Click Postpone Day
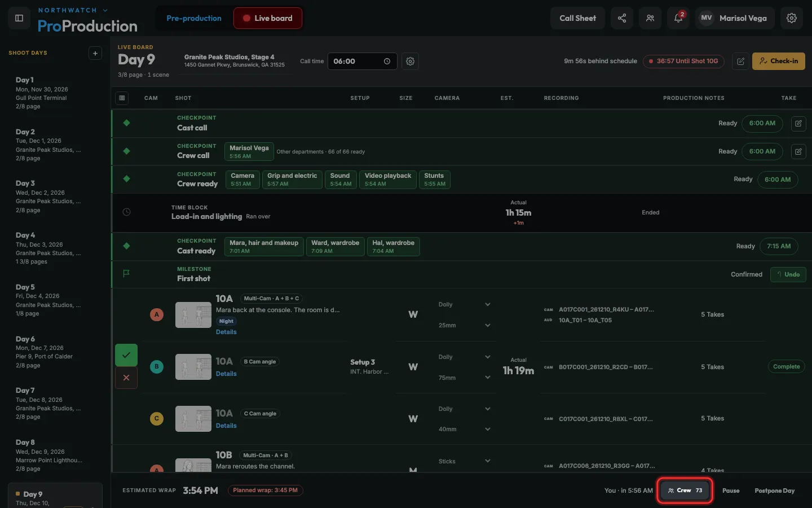 (775, 491)
